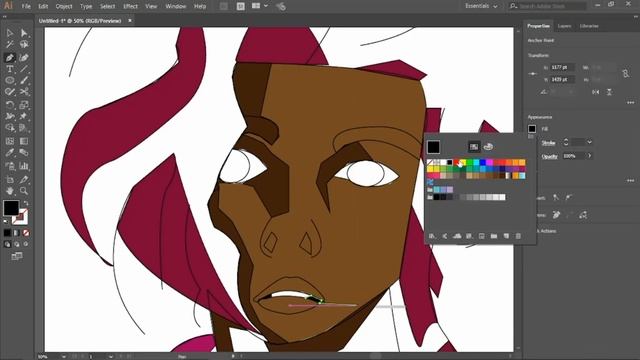The height and width of the screenshot is (360, 640).
Task: Select the Blend tool
Action: pos(24,153)
